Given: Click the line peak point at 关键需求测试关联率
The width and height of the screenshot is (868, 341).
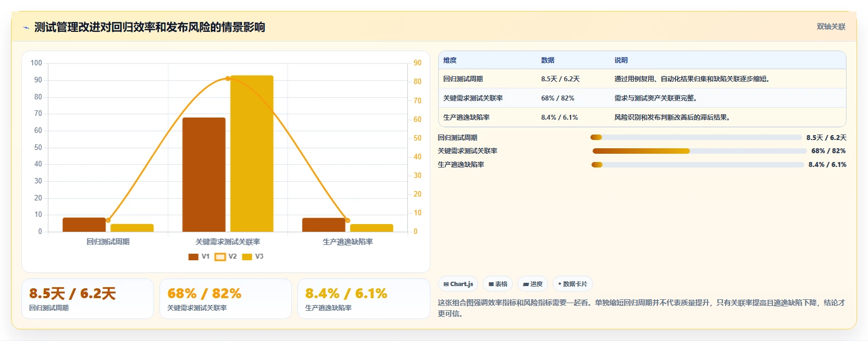Looking at the screenshot, I should pos(228,79).
